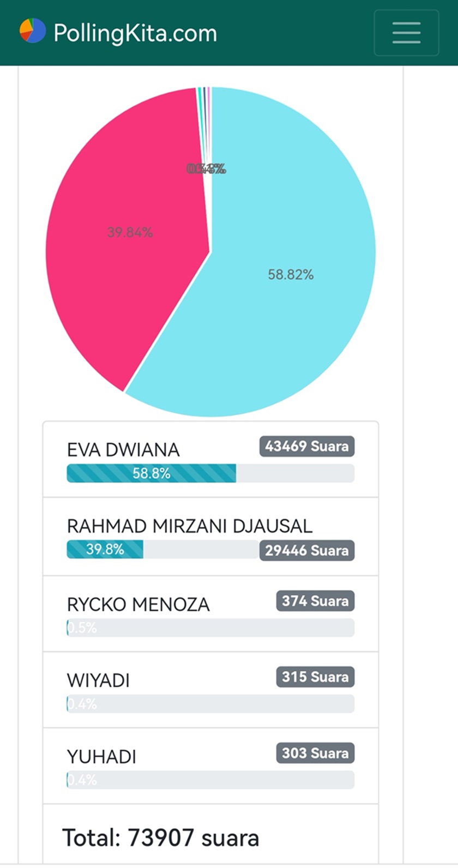Click the 29446 Suara badge for RAHMAD MIRZANI DJAUSAL
The height and width of the screenshot is (868, 458).
click(306, 551)
